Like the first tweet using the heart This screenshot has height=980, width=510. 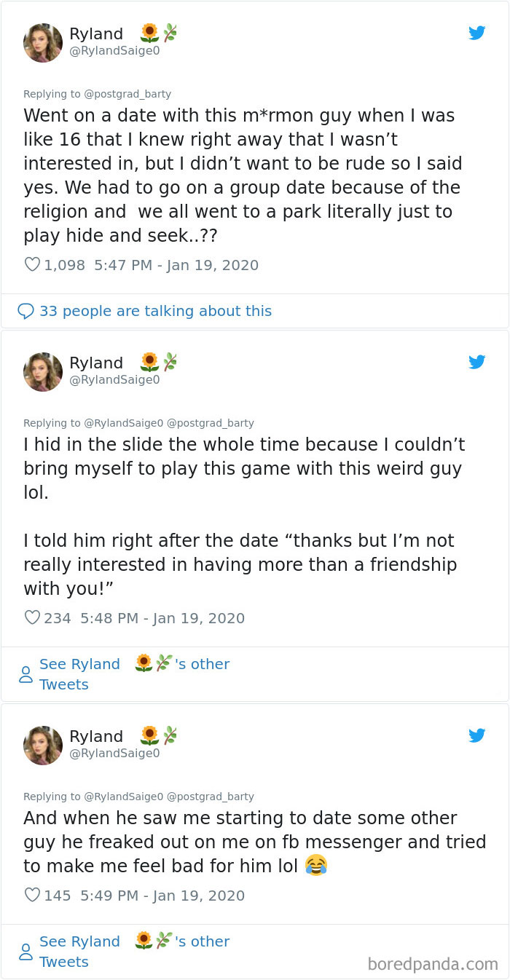(x=32, y=264)
